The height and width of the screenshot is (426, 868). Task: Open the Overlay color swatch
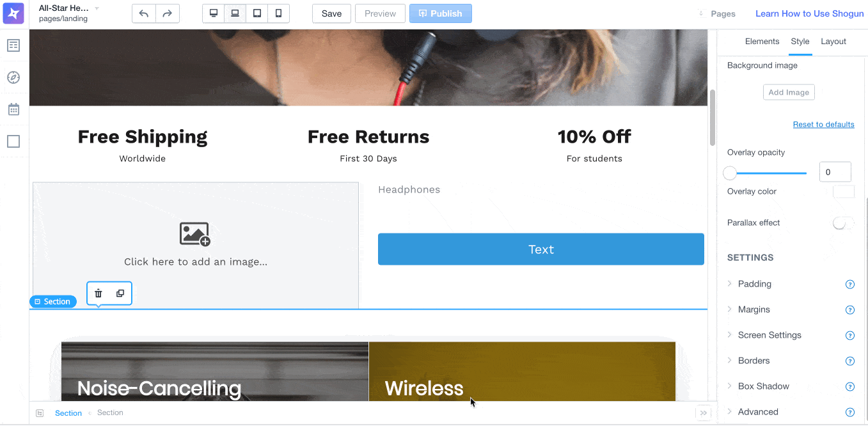tap(844, 191)
